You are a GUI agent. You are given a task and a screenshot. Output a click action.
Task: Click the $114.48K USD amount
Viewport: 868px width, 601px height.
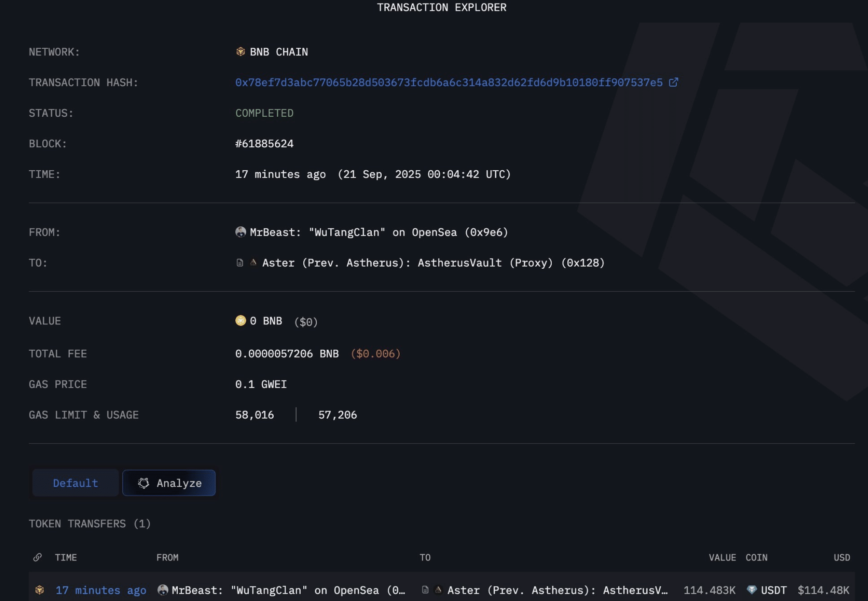[824, 590]
